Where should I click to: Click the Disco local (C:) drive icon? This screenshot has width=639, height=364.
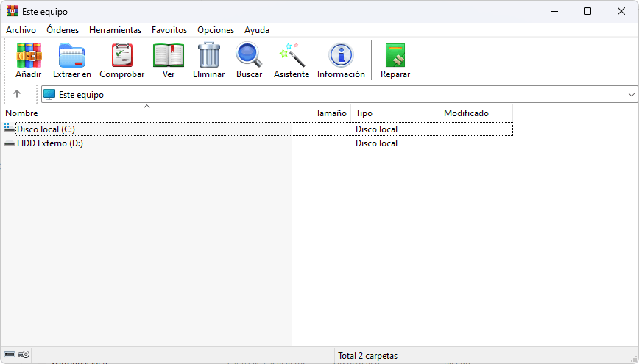point(9,128)
